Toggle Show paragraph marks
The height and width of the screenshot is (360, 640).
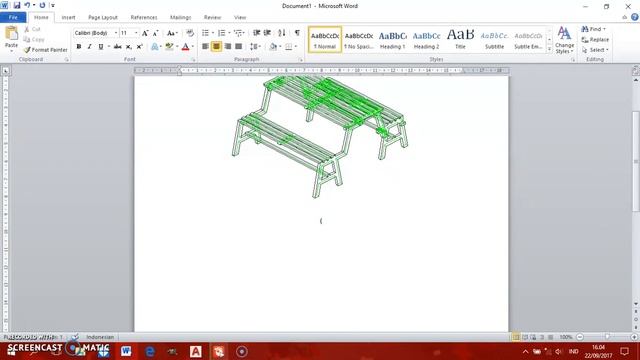click(x=297, y=33)
